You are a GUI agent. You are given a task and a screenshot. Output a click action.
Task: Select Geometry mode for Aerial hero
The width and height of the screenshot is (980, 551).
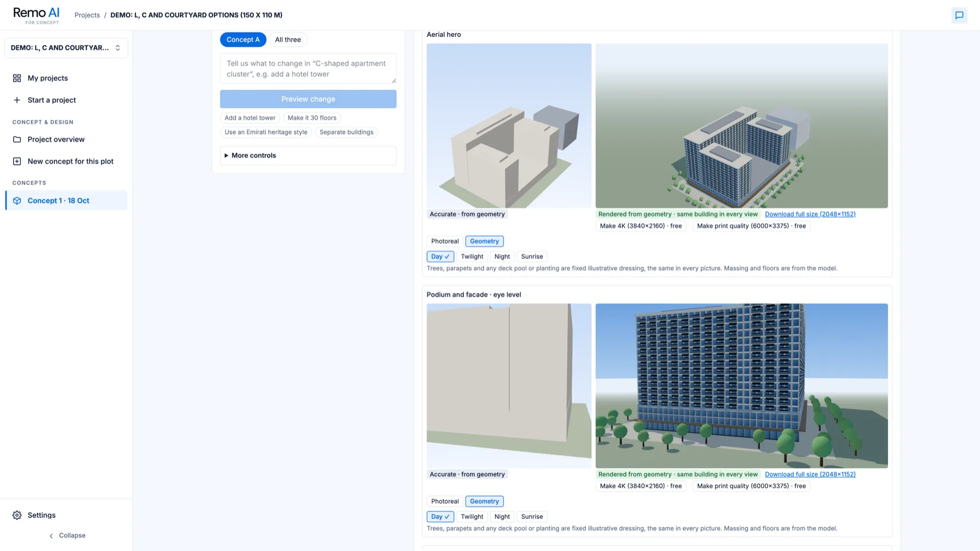485,241
